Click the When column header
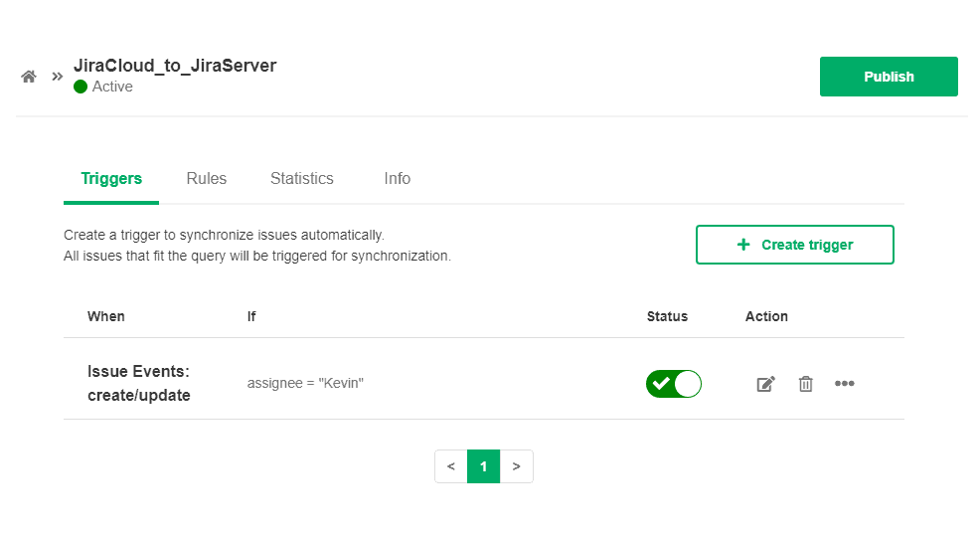Image resolution: width=980 pixels, height=538 pixels. coord(106,316)
